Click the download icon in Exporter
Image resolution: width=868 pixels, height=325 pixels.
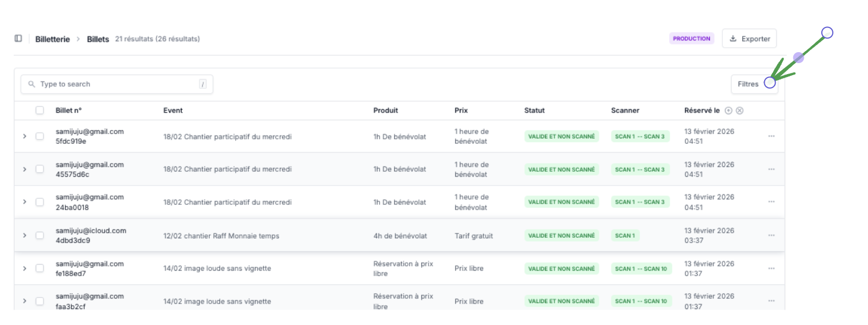[x=733, y=38]
